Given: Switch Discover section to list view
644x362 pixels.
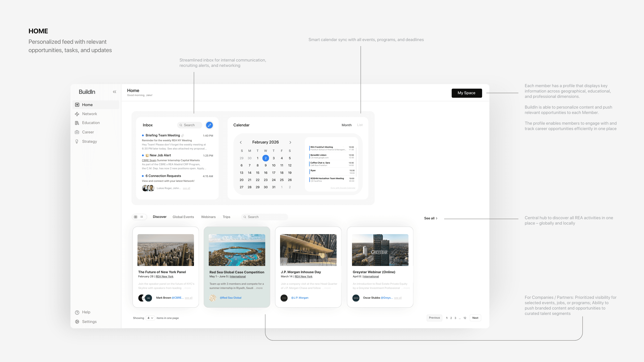Looking at the screenshot, I should click(x=142, y=217).
